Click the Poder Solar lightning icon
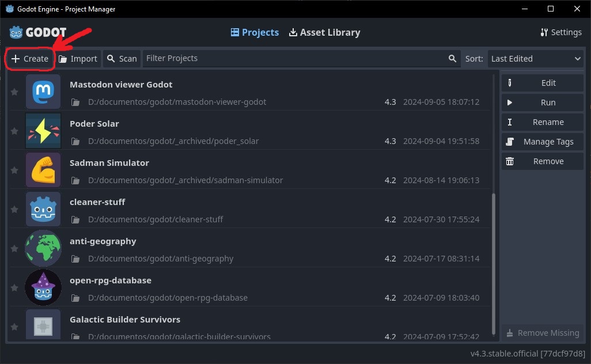 (x=43, y=131)
